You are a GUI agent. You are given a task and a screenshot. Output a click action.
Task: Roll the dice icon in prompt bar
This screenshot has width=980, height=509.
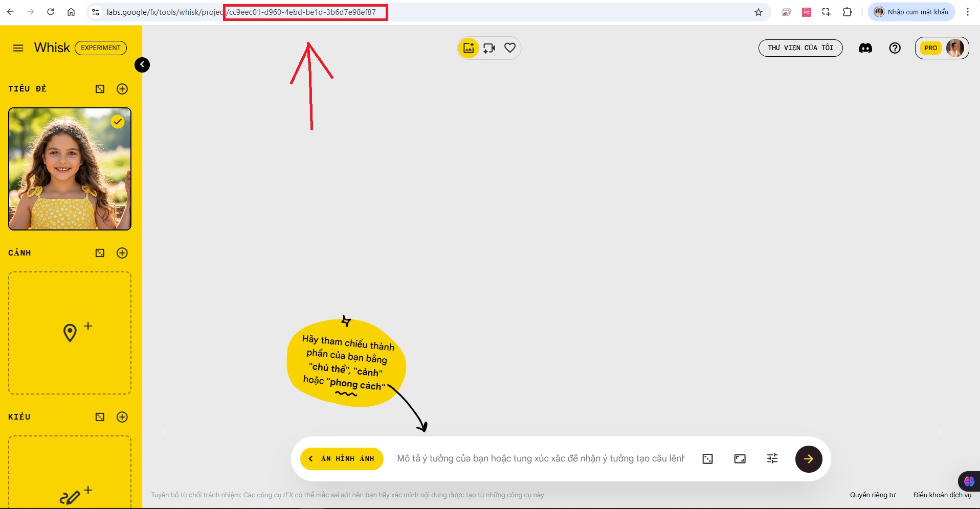707,459
